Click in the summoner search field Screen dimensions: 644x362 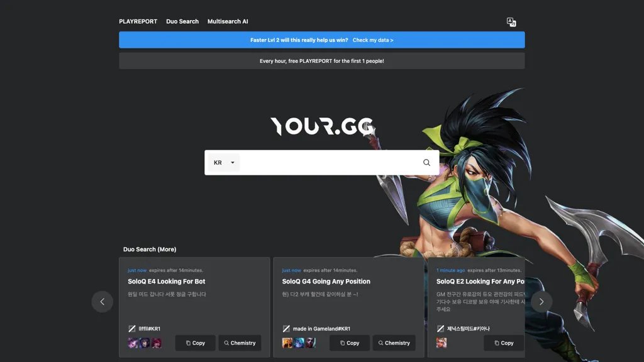pyautogui.click(x=330, y=163)
